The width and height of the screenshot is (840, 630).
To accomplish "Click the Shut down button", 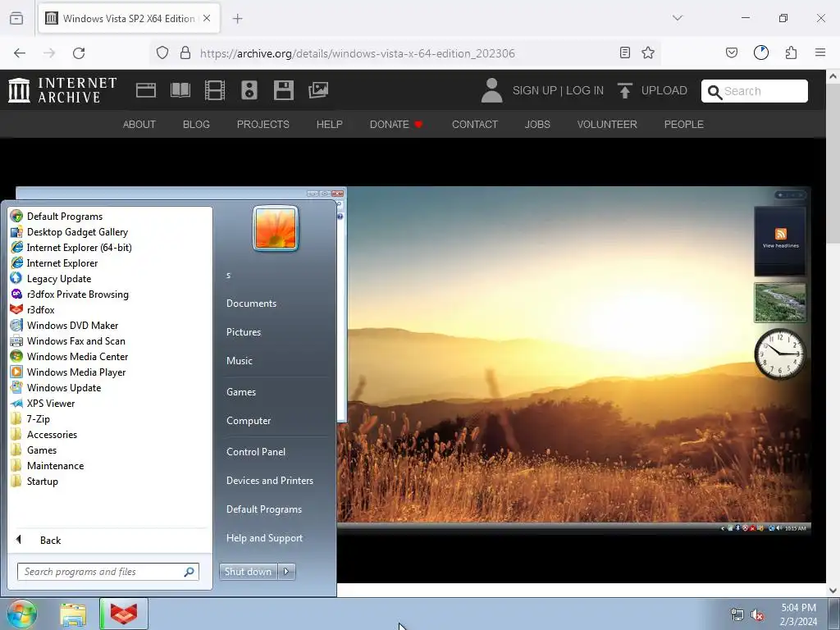I will pyautogui.click(x=248, y=572).
